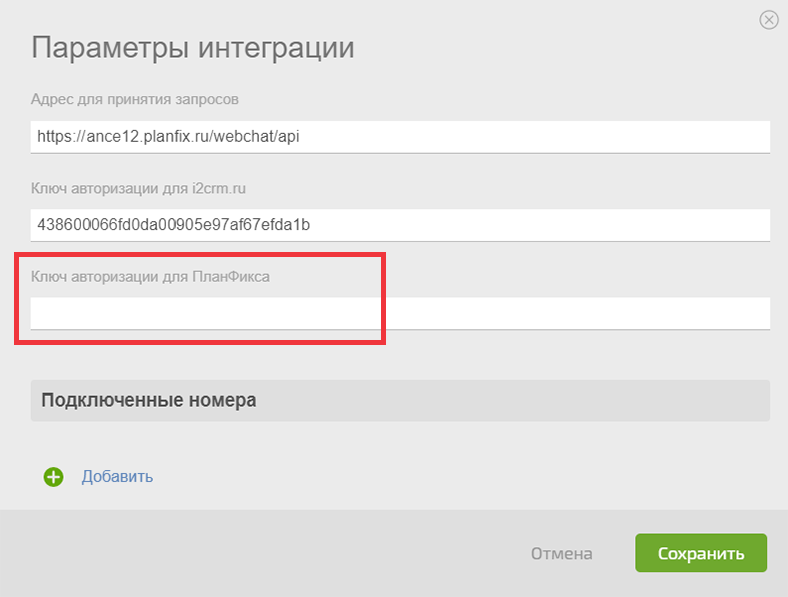This screenshot has height=597, width=788.
Task: Click the Ключ авторизации для ПланФикса label
Action: [150, 277]
